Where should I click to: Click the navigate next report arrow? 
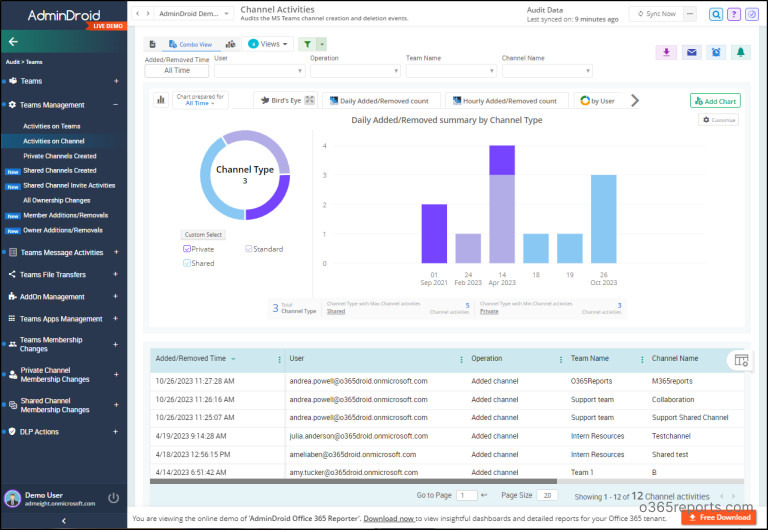coord(148,14)
